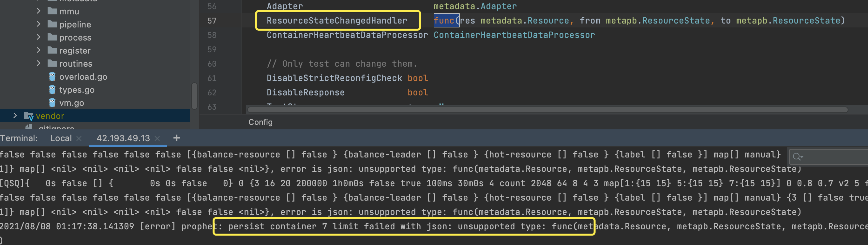Open a new terminal session with the plus icon
The image size is (868, 245).
click(176, 138)
